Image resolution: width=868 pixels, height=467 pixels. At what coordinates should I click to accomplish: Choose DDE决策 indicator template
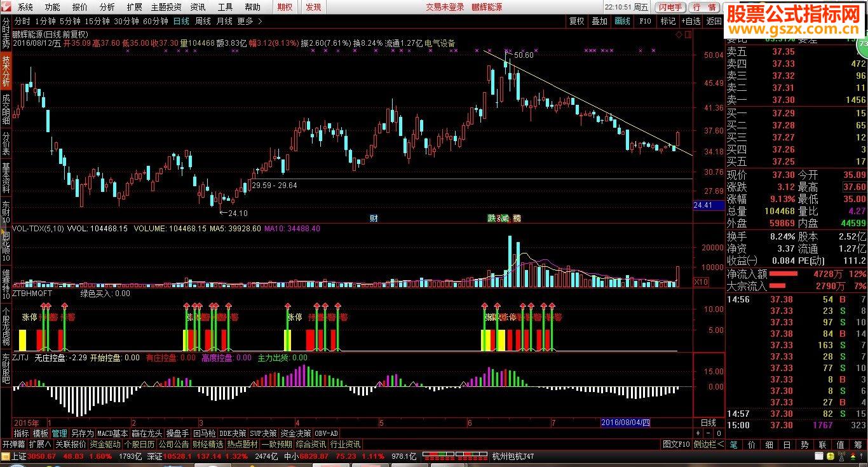coord(233,433)
